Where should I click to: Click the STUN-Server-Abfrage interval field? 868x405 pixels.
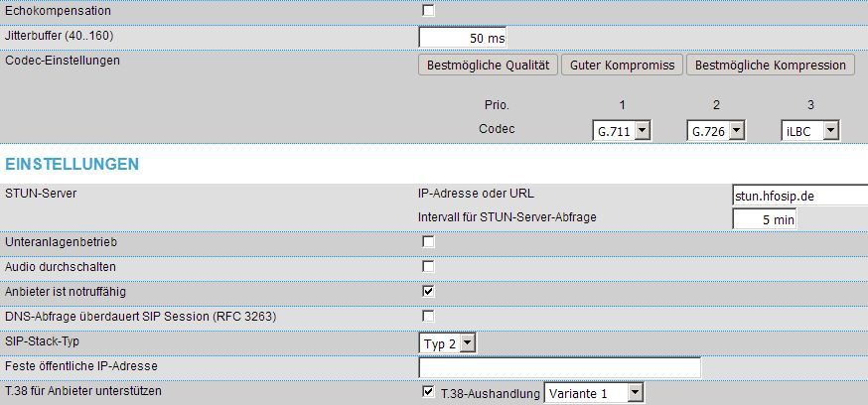click(x=764, y=219)
